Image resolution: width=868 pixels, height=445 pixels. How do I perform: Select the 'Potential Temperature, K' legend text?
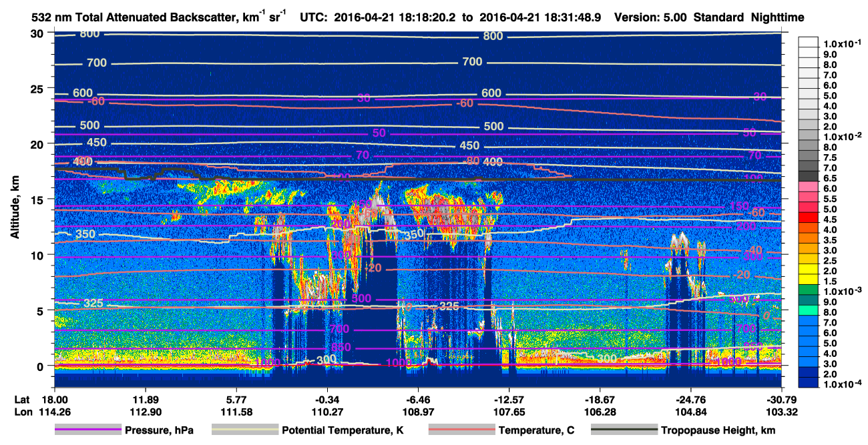click(343, 431)
